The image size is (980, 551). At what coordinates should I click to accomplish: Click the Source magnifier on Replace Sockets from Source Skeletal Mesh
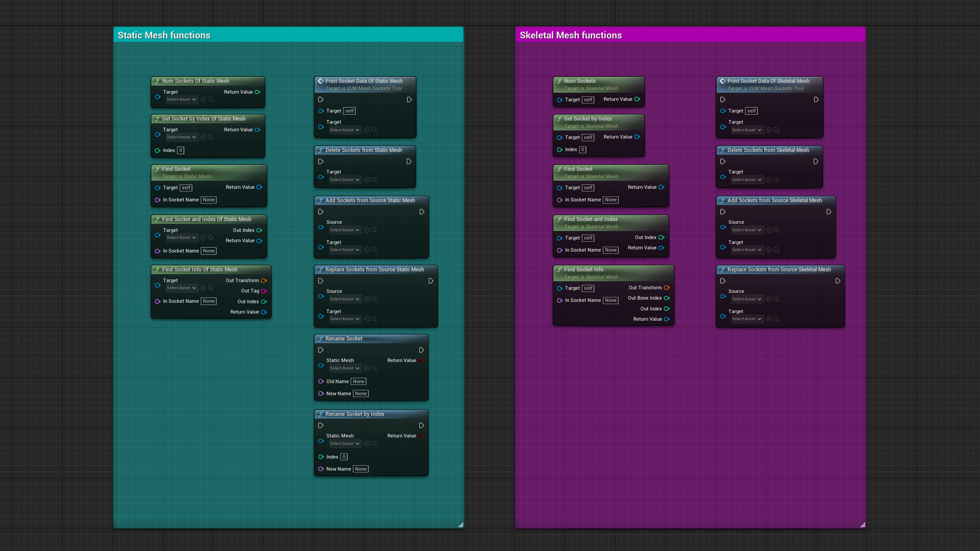(x=777, y=299)
